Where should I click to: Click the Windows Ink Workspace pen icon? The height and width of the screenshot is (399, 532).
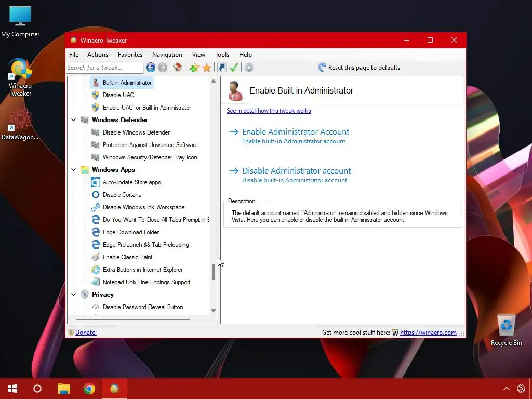pos(96,207)
